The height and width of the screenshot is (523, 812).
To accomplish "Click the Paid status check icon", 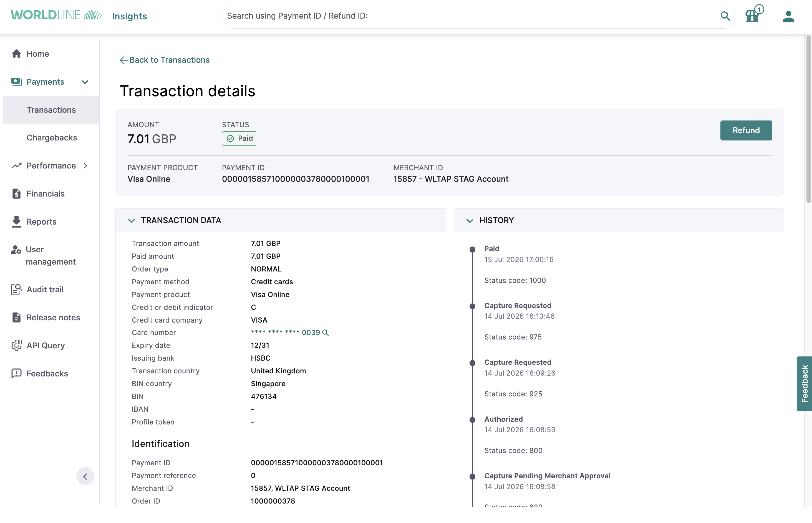I will (x=230, y=139).
